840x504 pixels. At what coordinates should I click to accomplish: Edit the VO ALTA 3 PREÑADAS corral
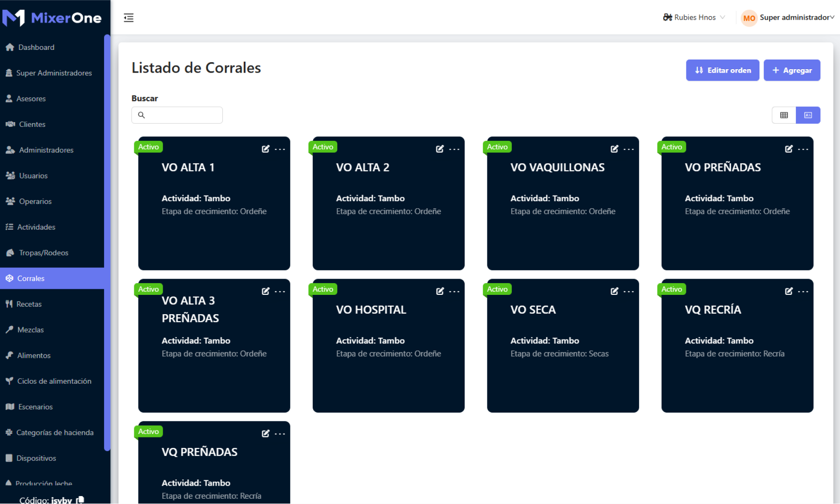click(x=266, y=291)
